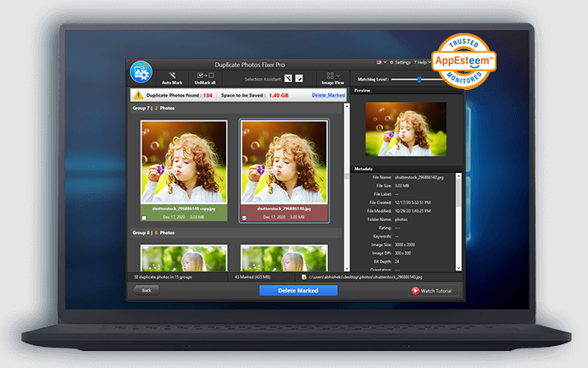Click the file path in the status bar
This screenshot has width=588, height=368.
tap(366, 277)
